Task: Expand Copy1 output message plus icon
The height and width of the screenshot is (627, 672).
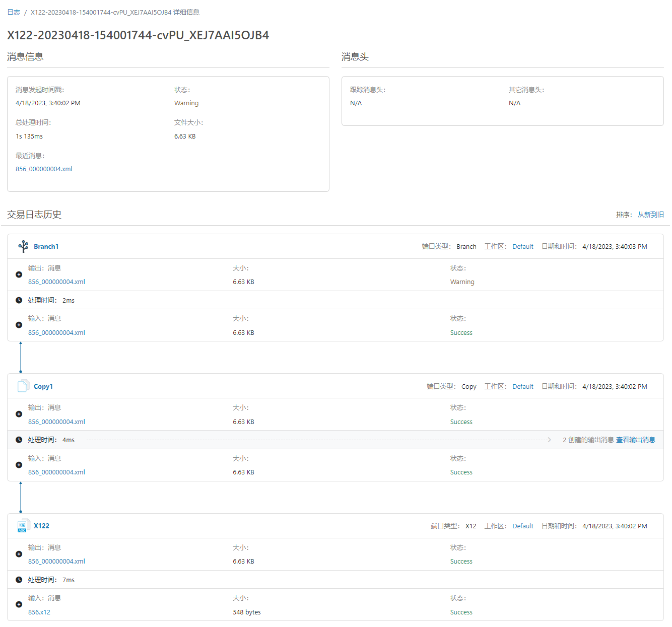Action: tap(19, 414)
